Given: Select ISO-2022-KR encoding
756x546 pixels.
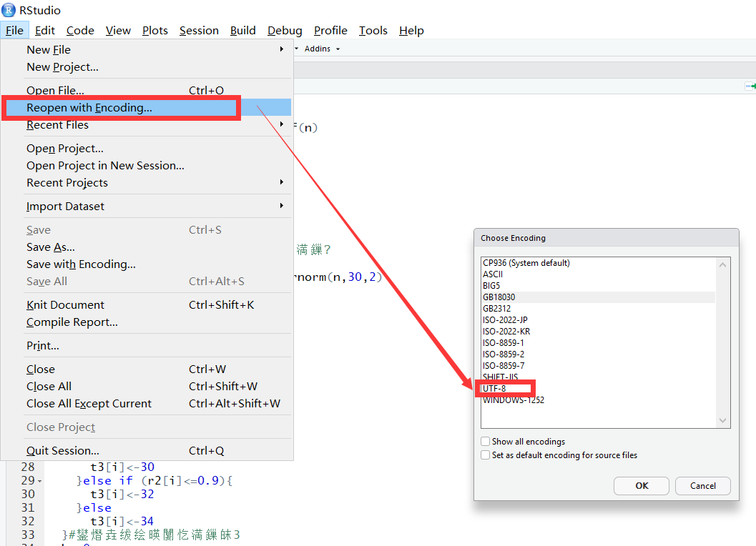Looking at the screenshot, I should tap(598, 332).
